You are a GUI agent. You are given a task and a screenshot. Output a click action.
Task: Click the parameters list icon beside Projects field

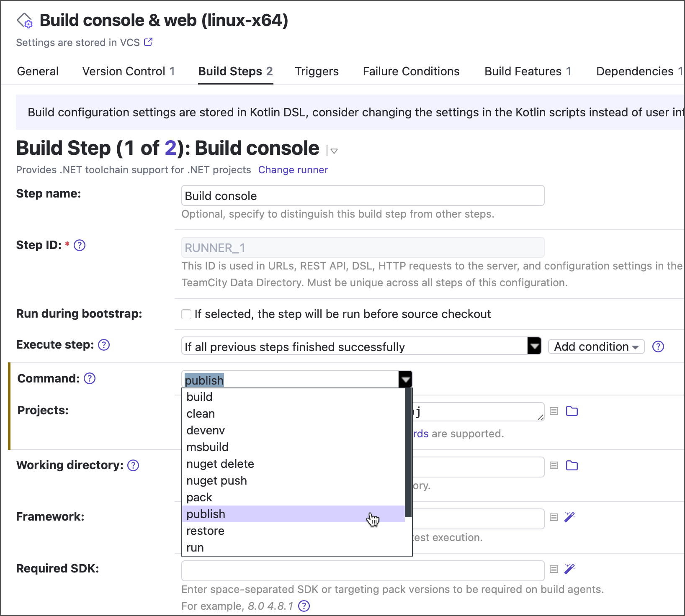tap(554, 411)
